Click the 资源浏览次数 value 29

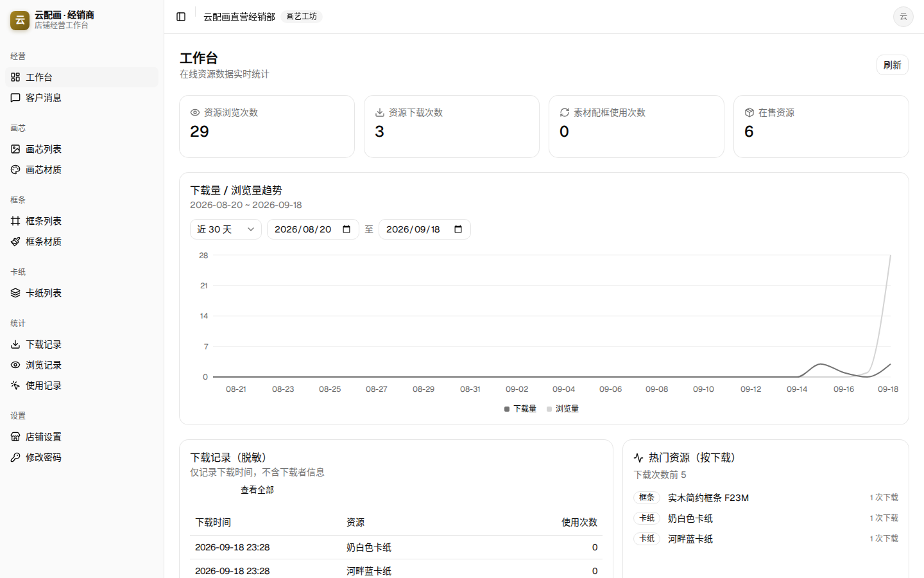(200, 132)
